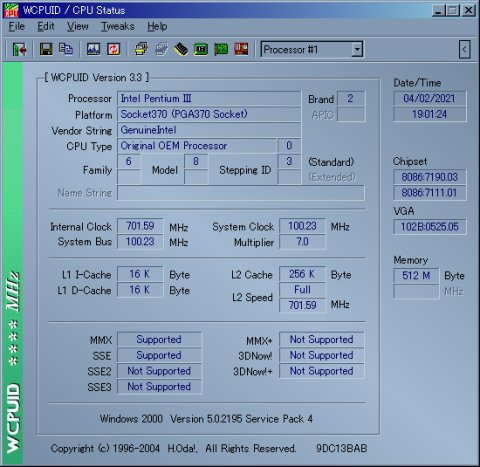Open the File menu
480x467 pixels.
pyautogui.click(x=17, y=26)
